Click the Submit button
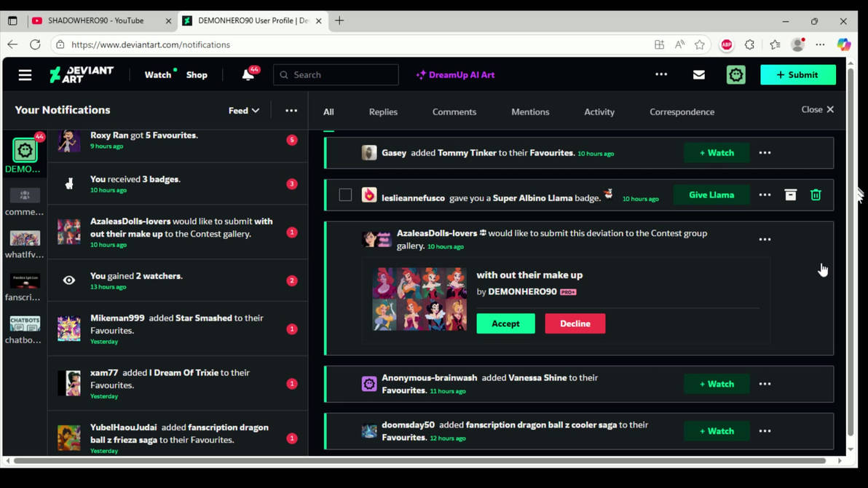The height and width of the screenshot is (488, 868). coord(797,75)
